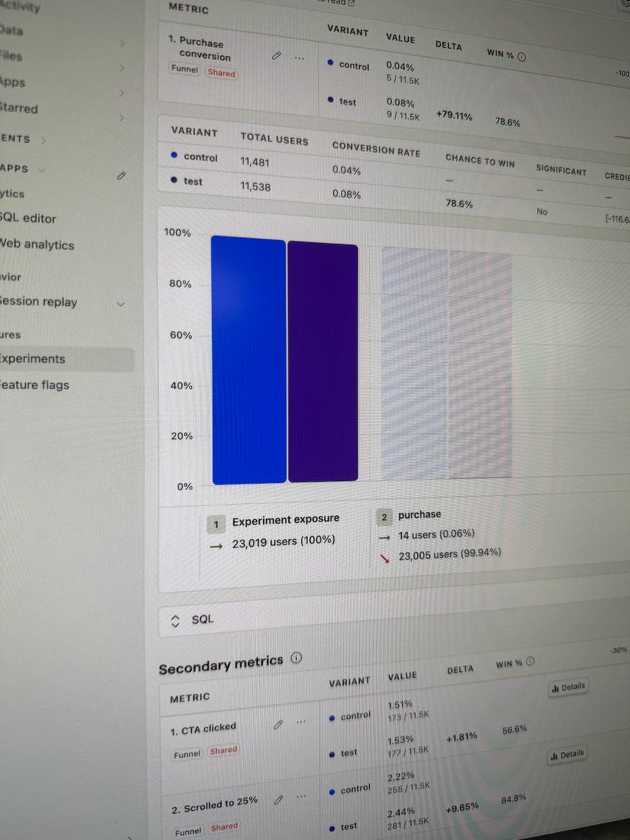Viewport: 630px width, 840px height.
Task: Click the 23,019 users (100%) text
Action: [283, 540]
